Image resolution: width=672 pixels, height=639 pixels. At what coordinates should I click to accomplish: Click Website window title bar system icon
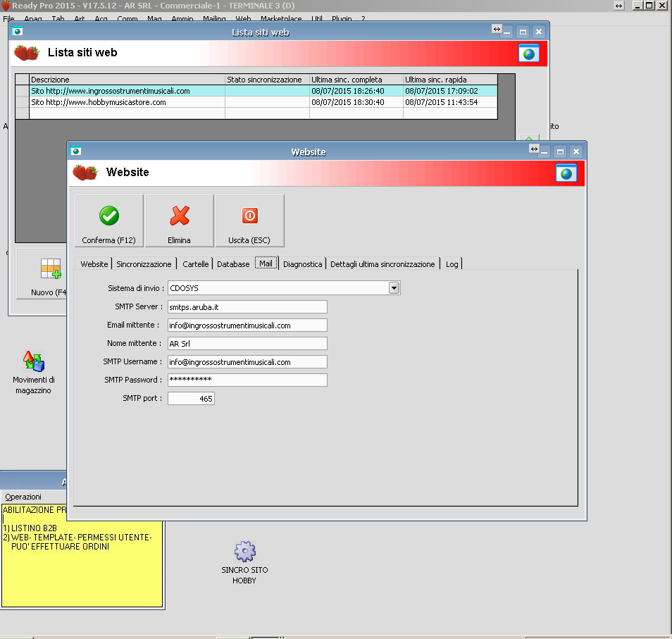pyautogui.click(x=75, y=151)
